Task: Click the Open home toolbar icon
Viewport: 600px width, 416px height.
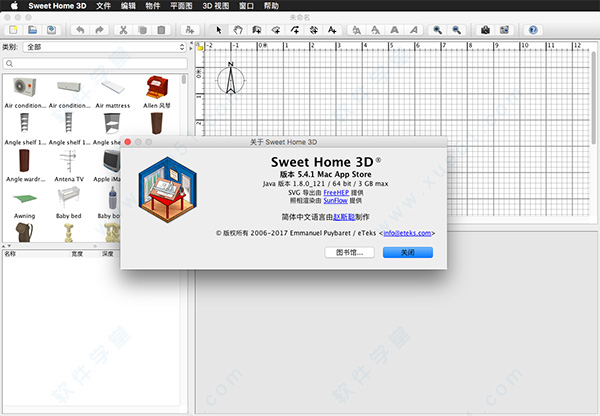Action: click(x=33, y=30)
